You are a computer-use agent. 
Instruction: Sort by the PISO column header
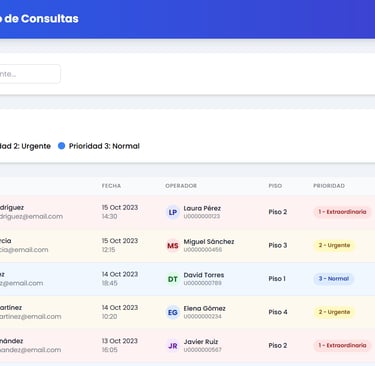click(x=275, y=186)
